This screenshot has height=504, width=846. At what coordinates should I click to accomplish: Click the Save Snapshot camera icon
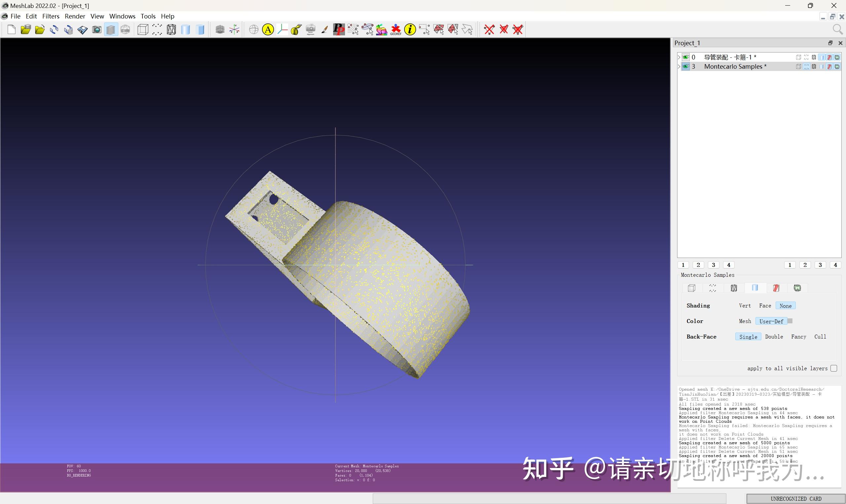tap(97, 29)
